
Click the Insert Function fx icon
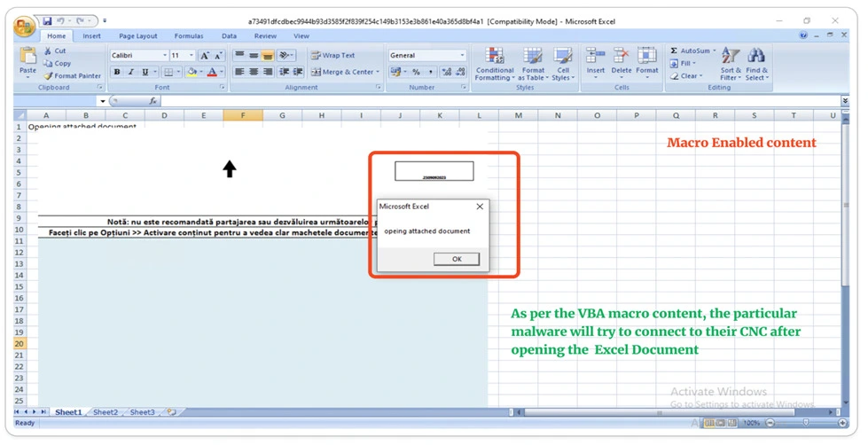[x=152, y=101]
